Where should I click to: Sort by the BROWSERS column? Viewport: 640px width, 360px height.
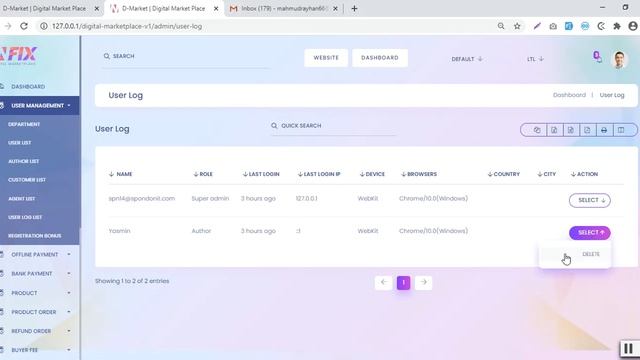(x=419, y=174)
